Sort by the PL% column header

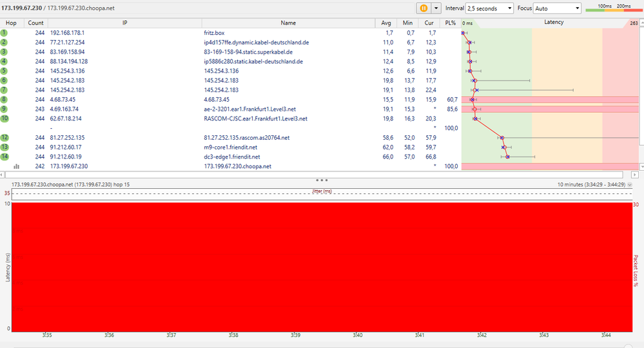pos(451,23)
